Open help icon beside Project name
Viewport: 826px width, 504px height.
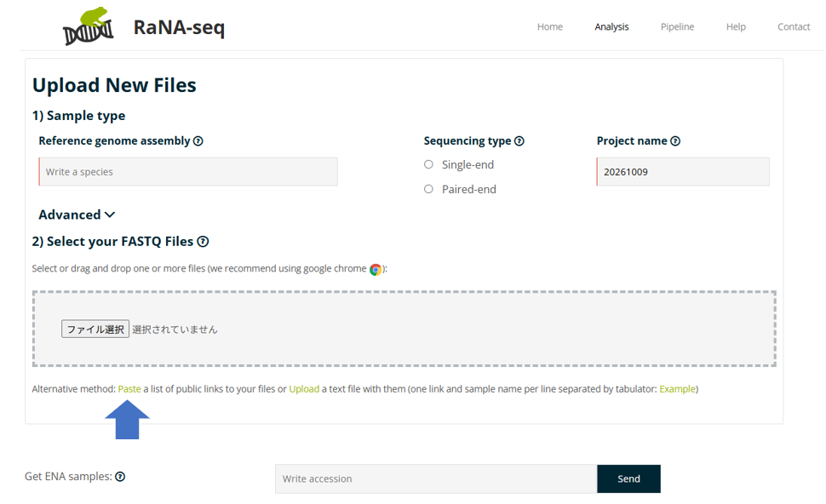[675, 141]
